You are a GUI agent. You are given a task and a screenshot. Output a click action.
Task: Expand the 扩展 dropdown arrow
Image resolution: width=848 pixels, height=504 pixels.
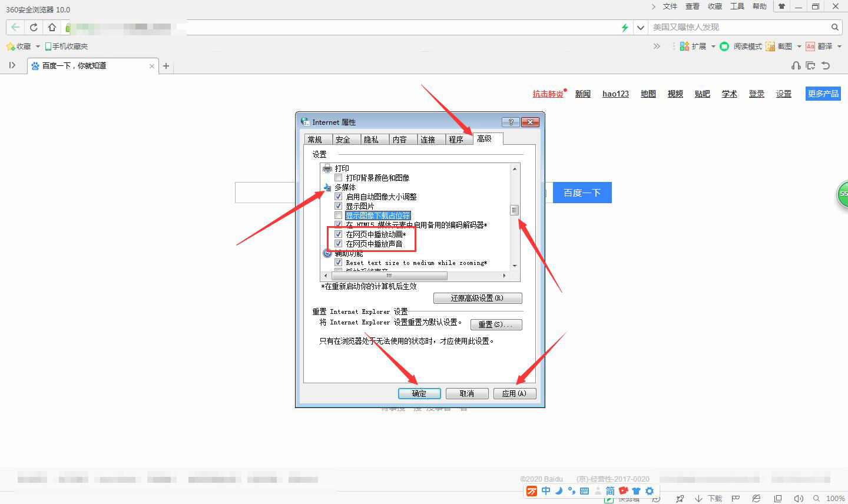[x=713, y=47]
